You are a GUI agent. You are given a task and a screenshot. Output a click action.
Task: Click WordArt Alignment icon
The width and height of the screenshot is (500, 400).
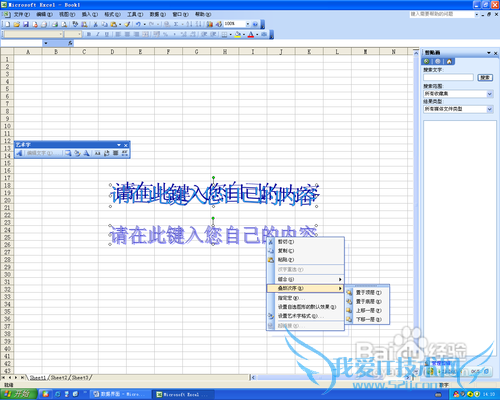click(116, 153)
